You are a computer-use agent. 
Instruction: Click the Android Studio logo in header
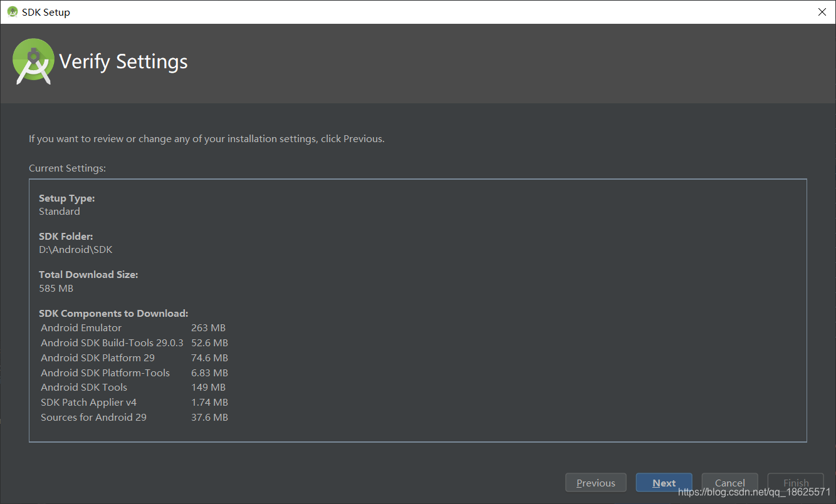point(34,61)
